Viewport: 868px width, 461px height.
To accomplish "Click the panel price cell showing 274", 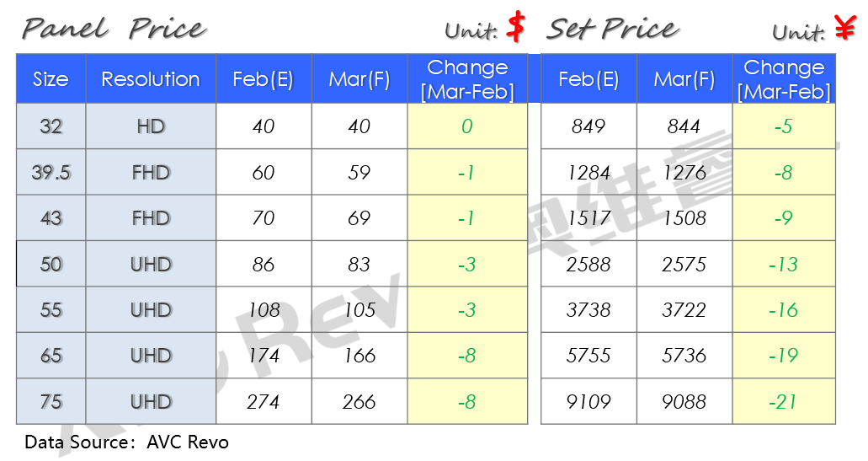I will (264, 401).
